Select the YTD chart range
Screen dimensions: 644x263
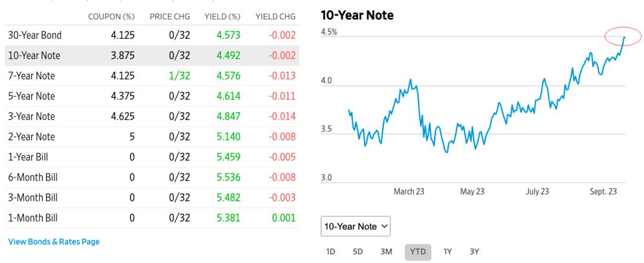click(x=418, y=252)
